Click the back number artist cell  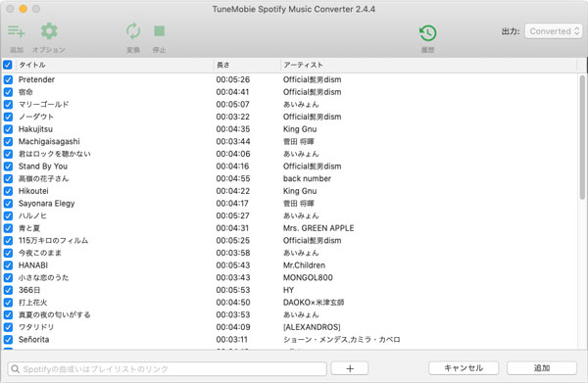pos(307,178)
